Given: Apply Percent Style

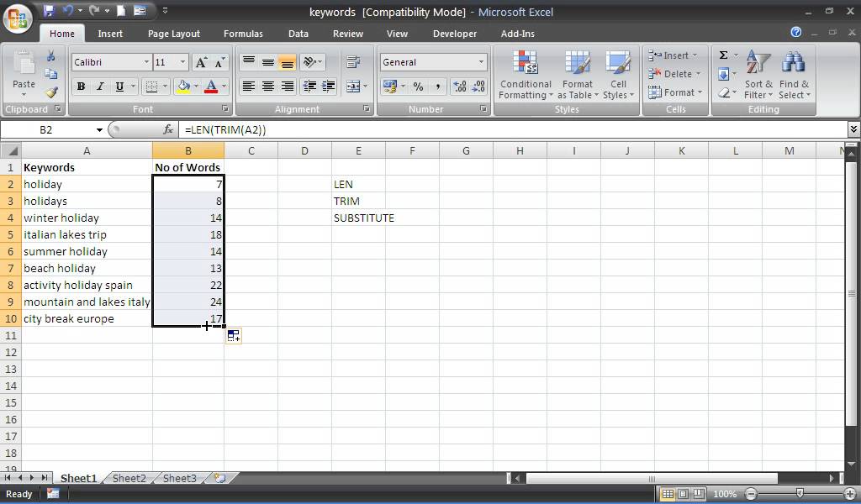Looking at the screenshot, I should (x=418, y=87).
